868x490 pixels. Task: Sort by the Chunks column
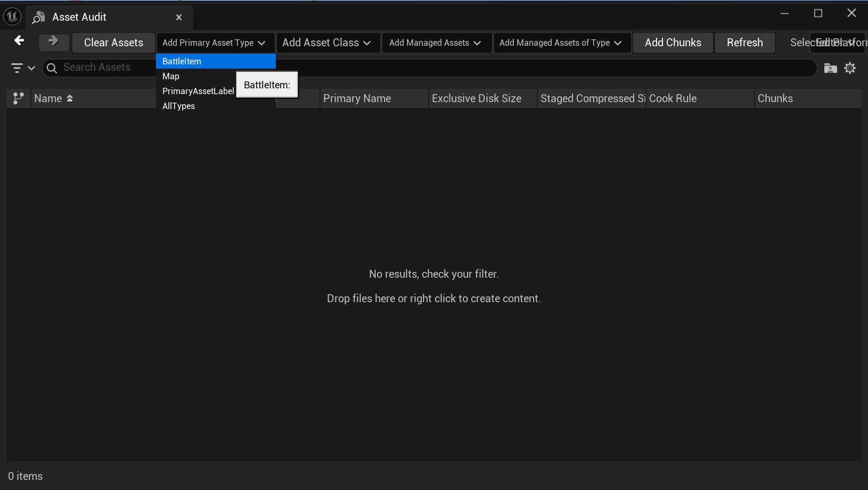click(807, 98)
